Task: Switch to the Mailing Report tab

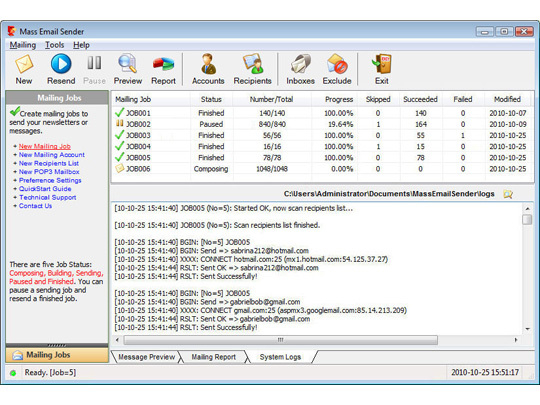Action: (214, 357)
